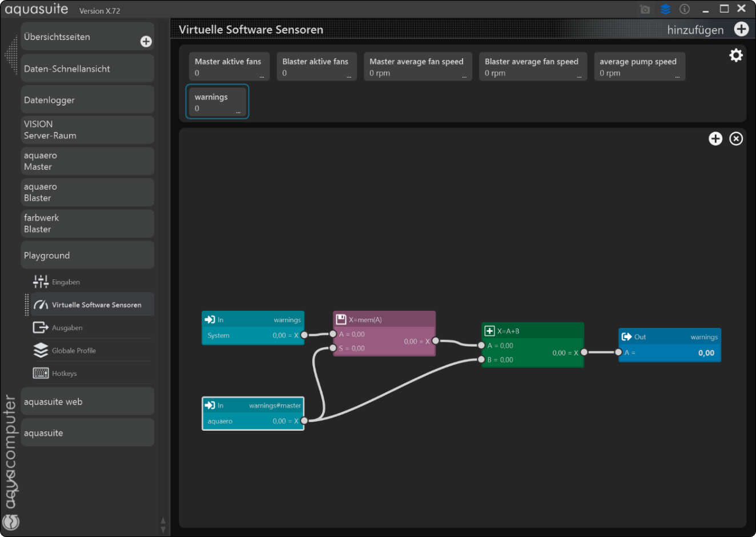Click the camera screenshot icon in title bar
Image resolution: width=756 pixels, height=537 pixels.
(x=645, y=9)
